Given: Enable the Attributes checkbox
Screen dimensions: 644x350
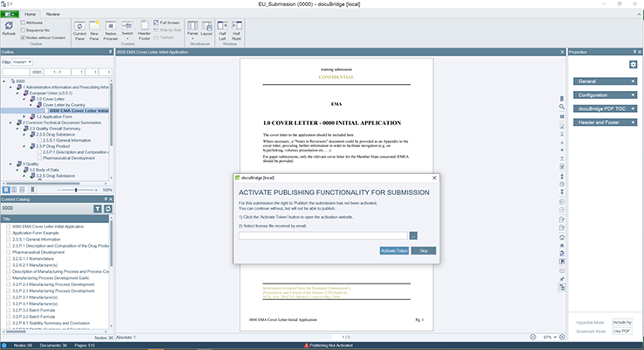Looking at the screenshot, I should 23,23.
